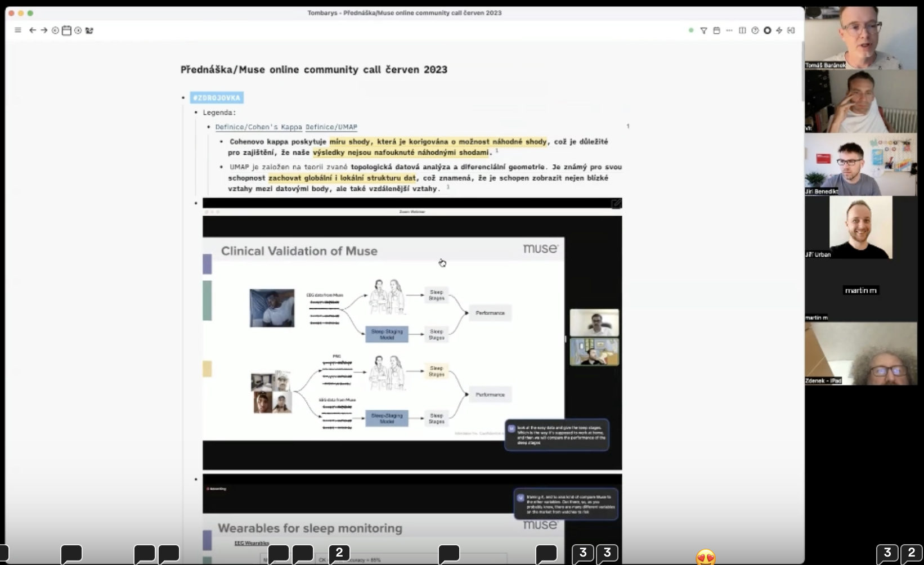This screenshot has width=924, height=565.
Task: Click edit icon atop Clinical Validation image
Action: click(x=616, y=204)
